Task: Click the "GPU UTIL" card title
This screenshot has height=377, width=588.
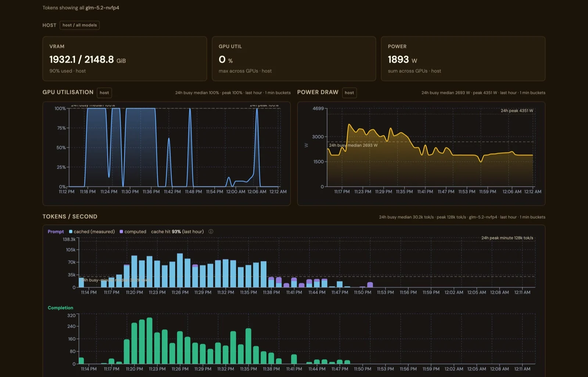Action: click(x=230, y=47)
